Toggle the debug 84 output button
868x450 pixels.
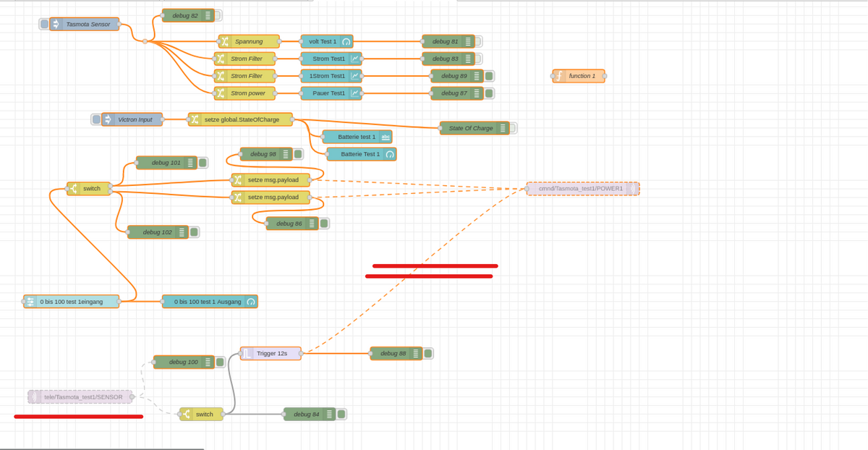(x=341, y=414)
